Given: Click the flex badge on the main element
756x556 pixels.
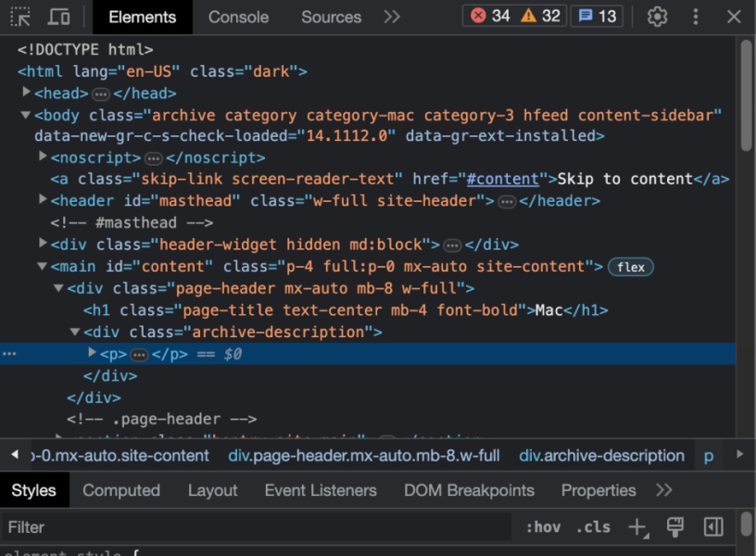Looking at the screenshot, I should pyautogui.click(x=630, y=267).
